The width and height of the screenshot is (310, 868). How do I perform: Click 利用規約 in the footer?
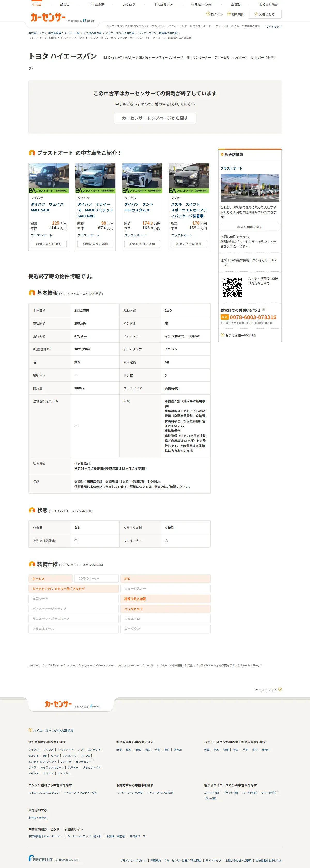tap(156, 860)
